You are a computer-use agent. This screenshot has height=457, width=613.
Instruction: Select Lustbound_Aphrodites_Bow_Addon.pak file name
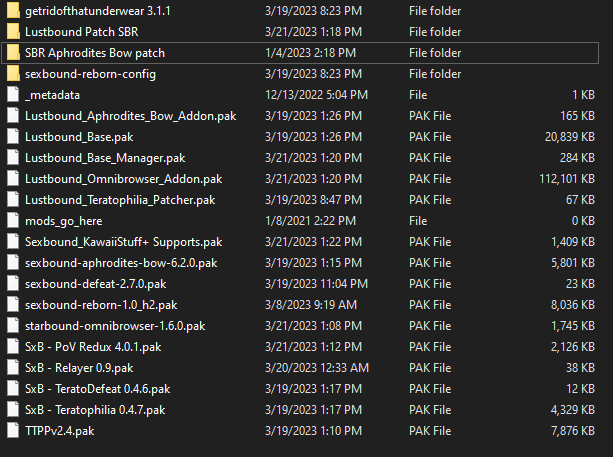tap(131, 116)
